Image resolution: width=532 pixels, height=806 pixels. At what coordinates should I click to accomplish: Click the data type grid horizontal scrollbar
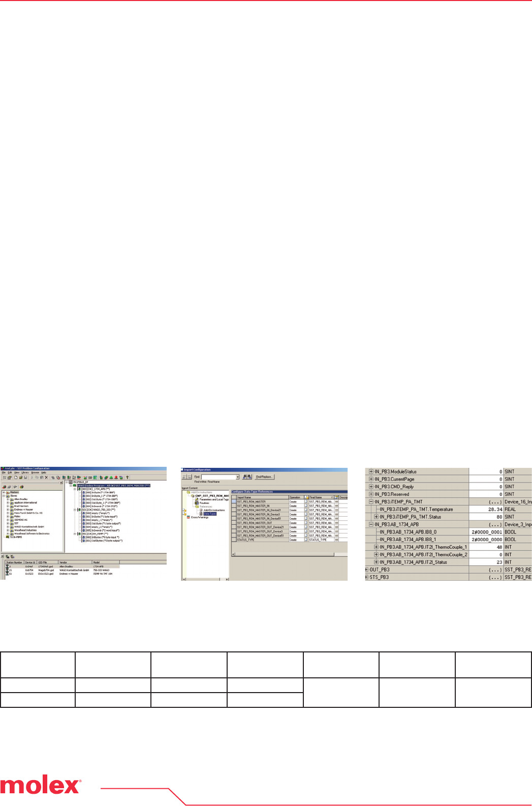point(289,554)
